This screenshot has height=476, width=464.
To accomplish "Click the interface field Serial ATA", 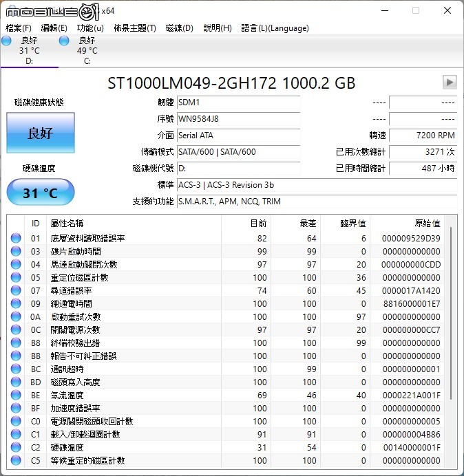I will point(238,135).
